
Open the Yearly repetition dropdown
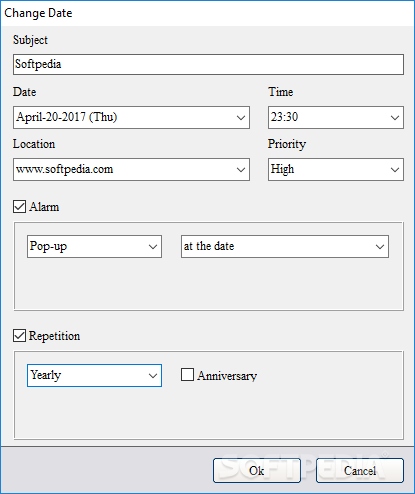[x=94, y=375]
